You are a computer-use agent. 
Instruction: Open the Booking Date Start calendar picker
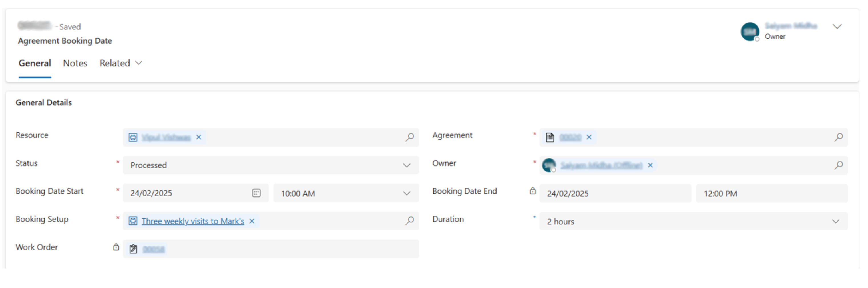[x=256, y=193]
